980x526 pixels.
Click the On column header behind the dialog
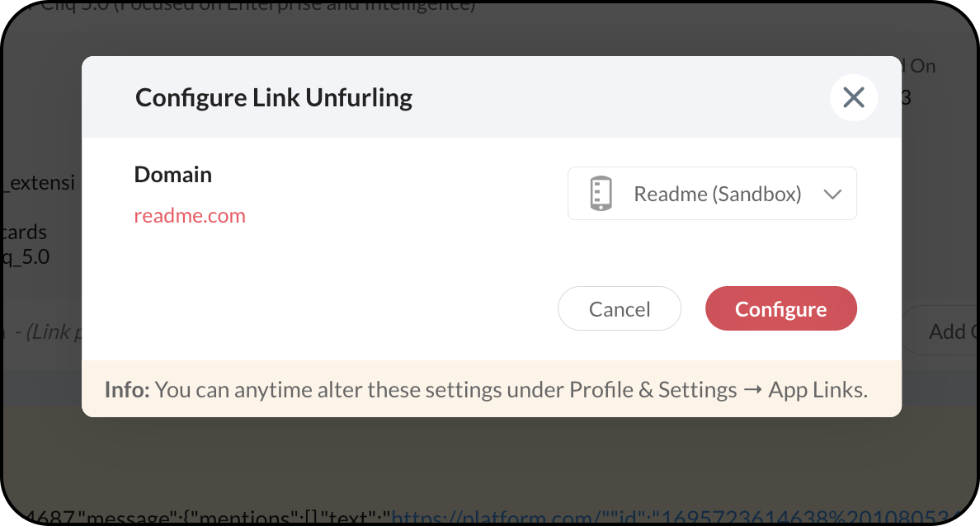click(x=921, y=66)
